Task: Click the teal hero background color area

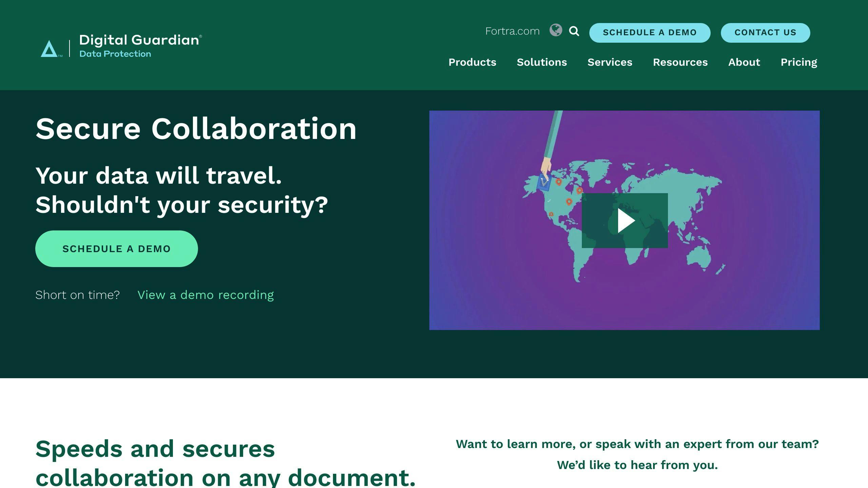Action: pyautogui.click(x=238, y=346)
